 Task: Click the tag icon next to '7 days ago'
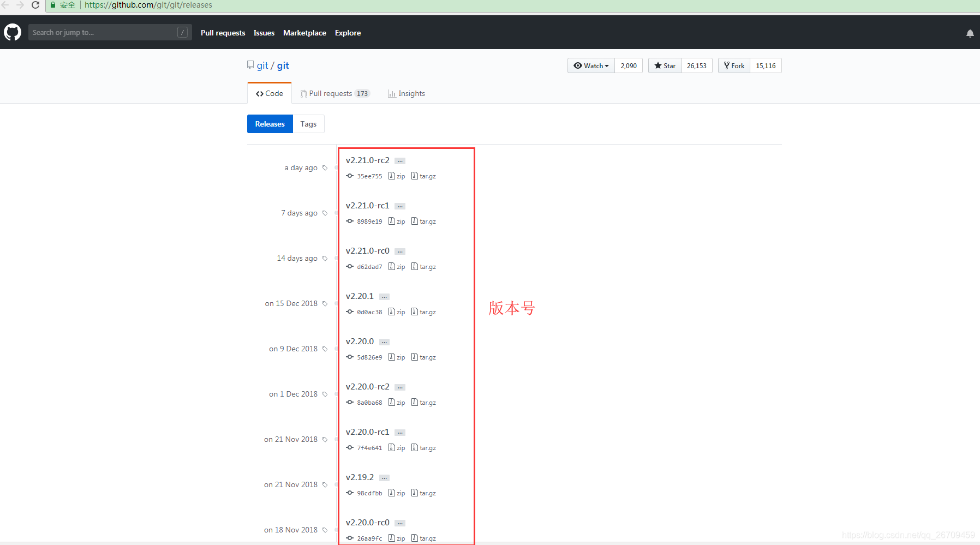tap(325, 213)
